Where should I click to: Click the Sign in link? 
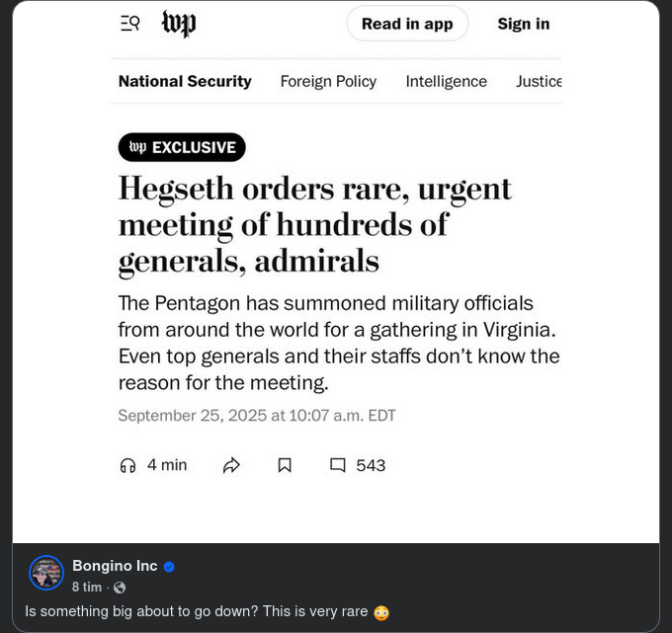coord(523,24)
